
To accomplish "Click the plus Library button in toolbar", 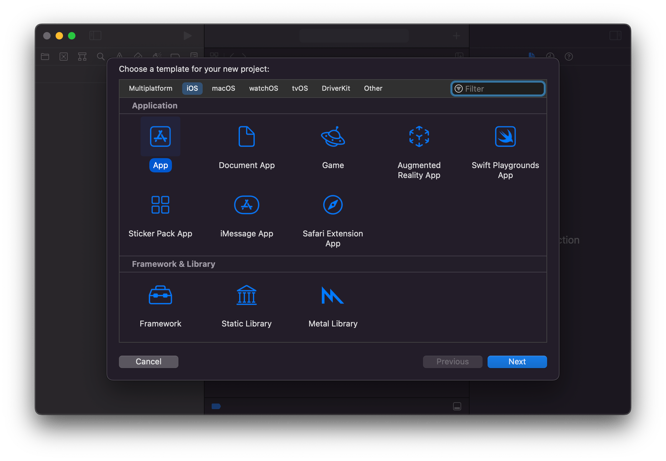I will point(457,36).
